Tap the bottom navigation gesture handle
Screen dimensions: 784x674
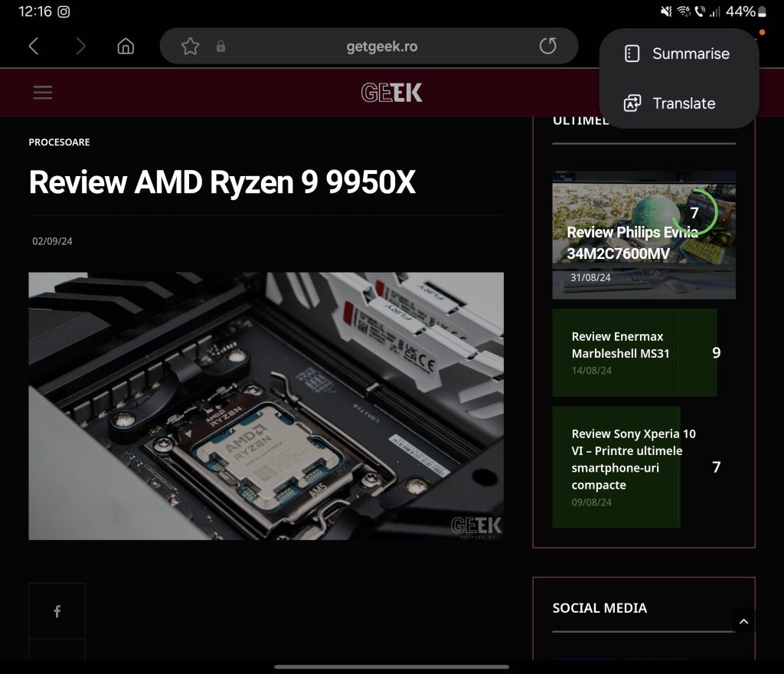click(x=391, y=666)
